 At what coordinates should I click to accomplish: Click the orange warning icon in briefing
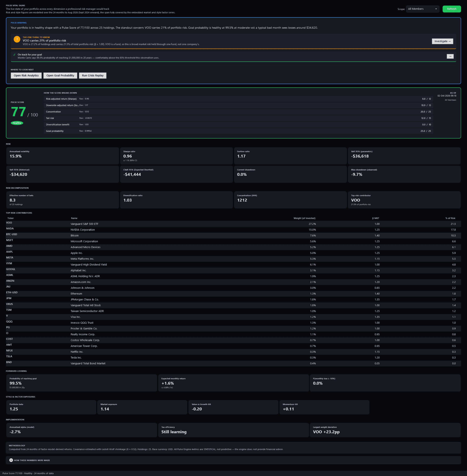17,39
